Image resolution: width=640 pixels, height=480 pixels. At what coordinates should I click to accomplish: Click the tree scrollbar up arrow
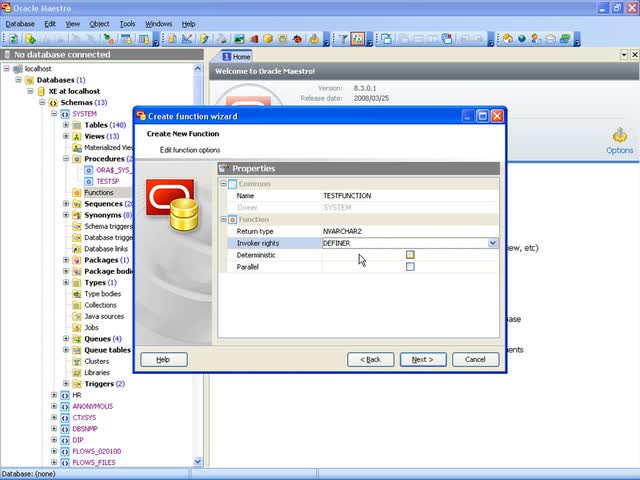coord(198,68)
